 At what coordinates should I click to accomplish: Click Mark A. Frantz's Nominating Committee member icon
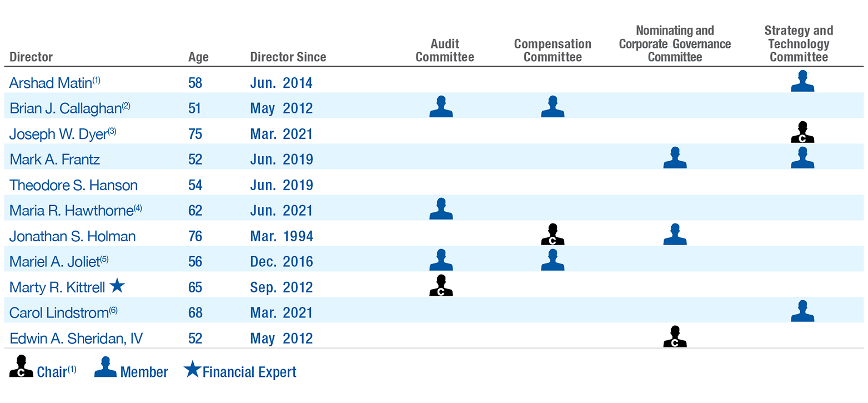(x=675, y=158)
